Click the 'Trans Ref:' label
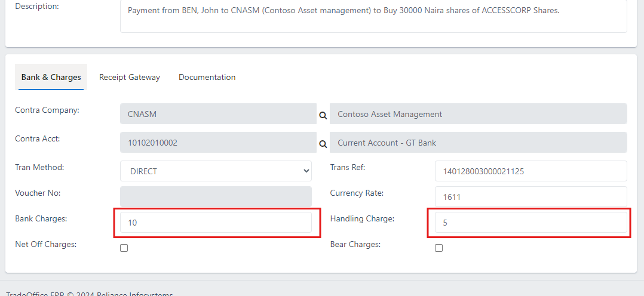The width and height of the screenshot is (644, 296). click(348, 168)
